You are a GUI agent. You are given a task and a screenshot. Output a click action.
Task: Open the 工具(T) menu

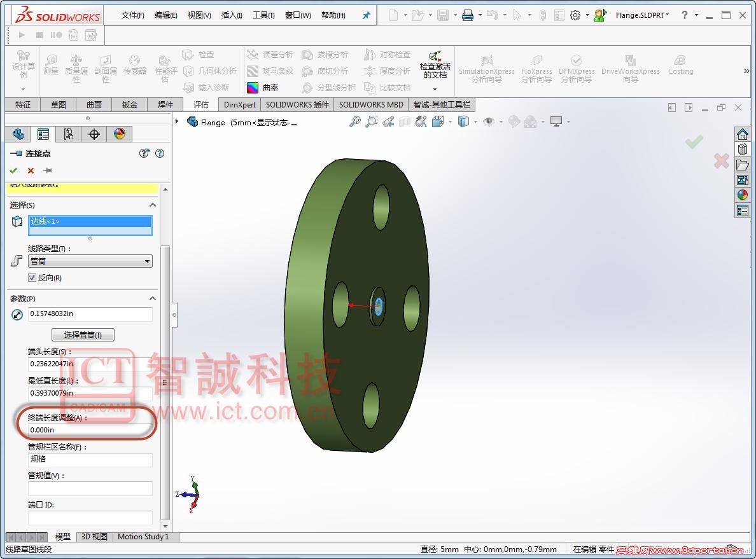tap(263, 15)
